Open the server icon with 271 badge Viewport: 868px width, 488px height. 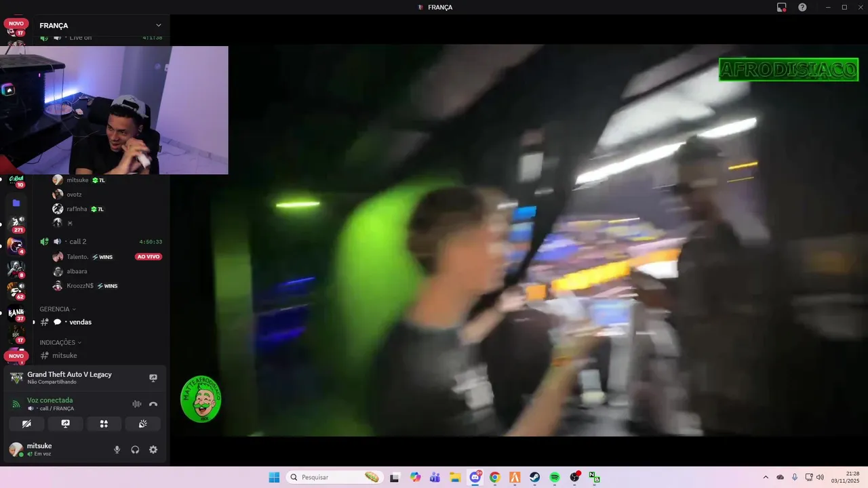click(x=16, y=223)
